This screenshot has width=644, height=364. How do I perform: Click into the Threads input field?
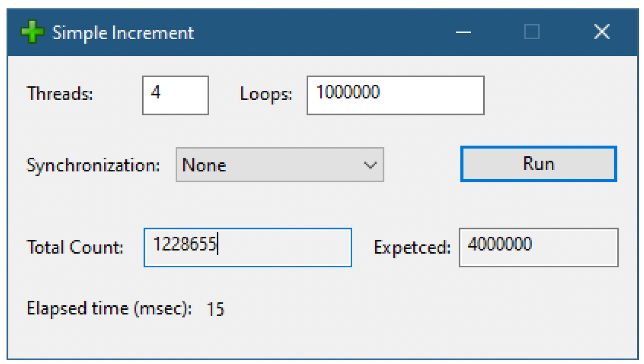(175, 95)
